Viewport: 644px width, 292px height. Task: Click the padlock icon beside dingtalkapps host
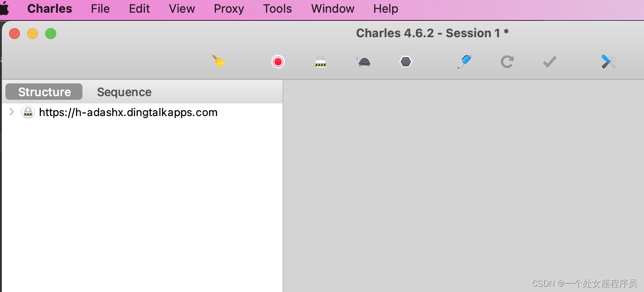click(28, 112)
